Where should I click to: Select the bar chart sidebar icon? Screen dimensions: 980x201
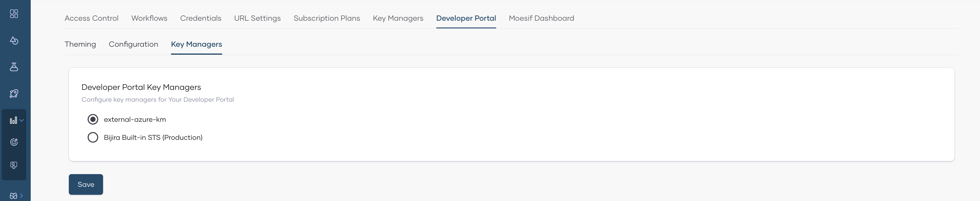pos(13,121)
